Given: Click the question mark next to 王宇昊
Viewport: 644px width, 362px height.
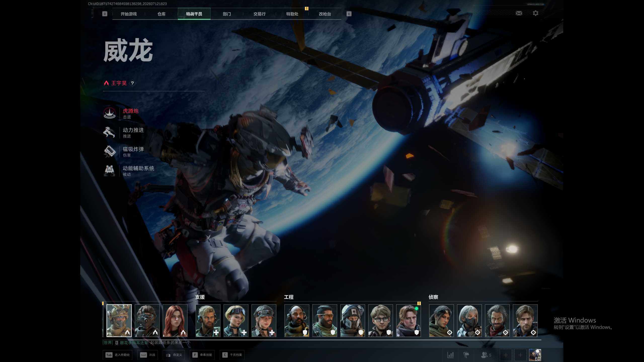Looking at the screenshot, I should tap(132, 83).
